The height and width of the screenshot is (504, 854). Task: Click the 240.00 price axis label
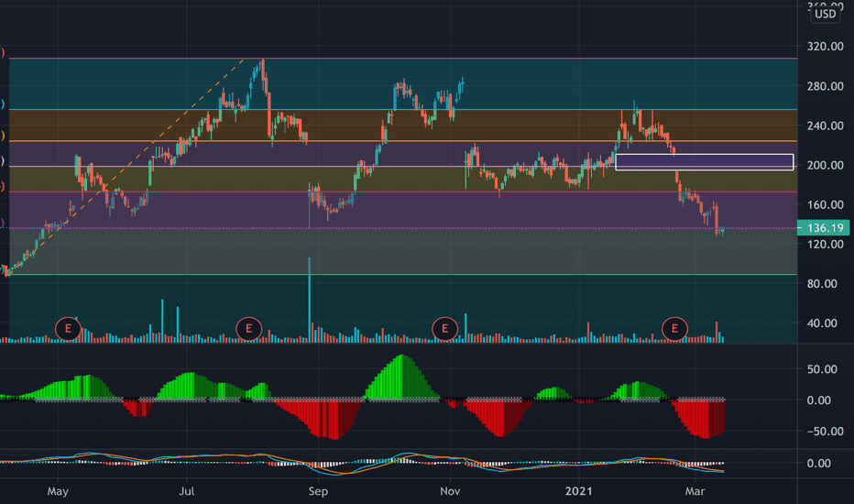[825, 126]
